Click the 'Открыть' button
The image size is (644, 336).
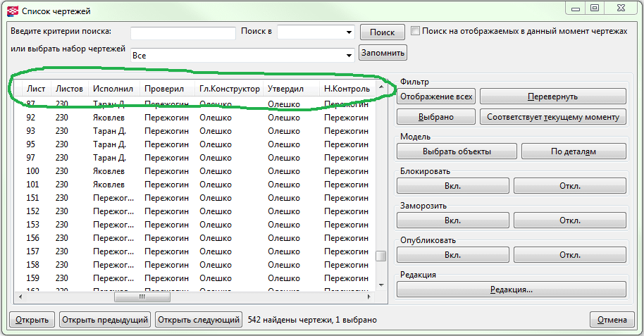(x=32, y=320)
